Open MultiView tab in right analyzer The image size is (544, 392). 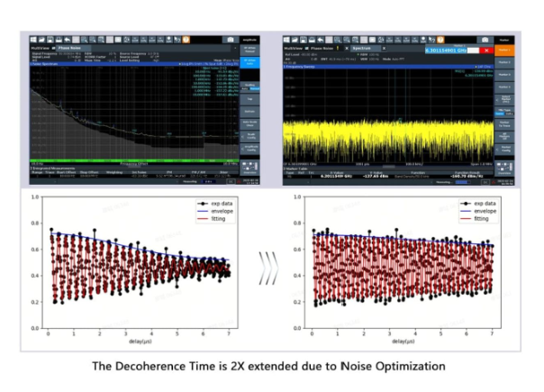[295, 49]
